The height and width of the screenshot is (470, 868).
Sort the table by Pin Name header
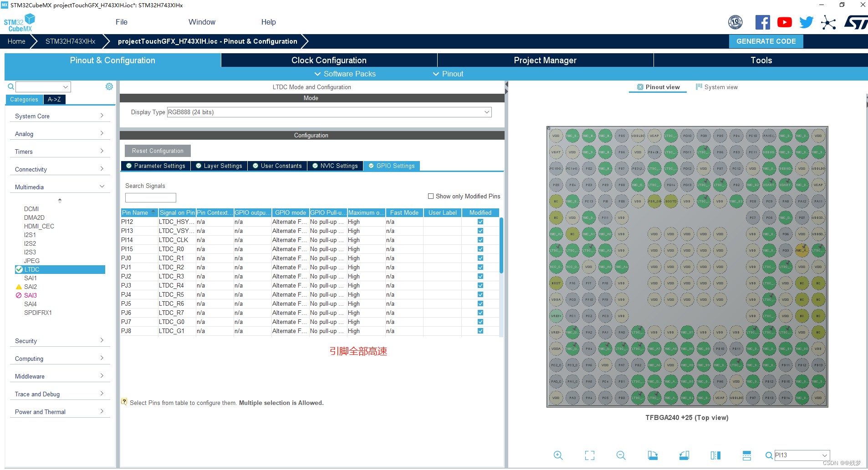(139, 213)
